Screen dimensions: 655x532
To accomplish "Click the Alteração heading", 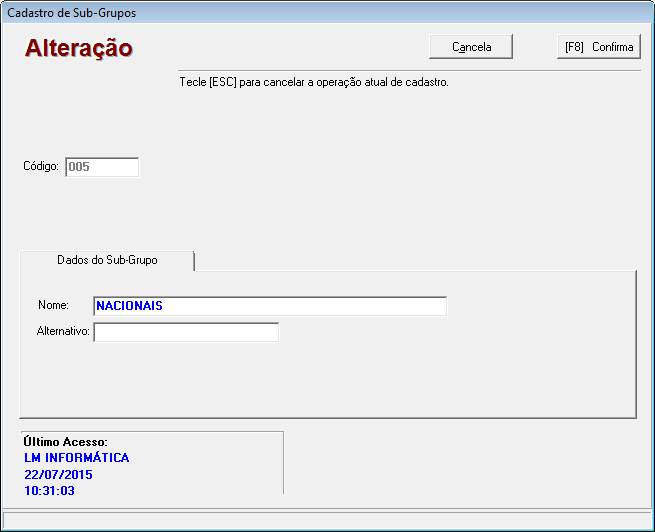I will tap(79, 48).
